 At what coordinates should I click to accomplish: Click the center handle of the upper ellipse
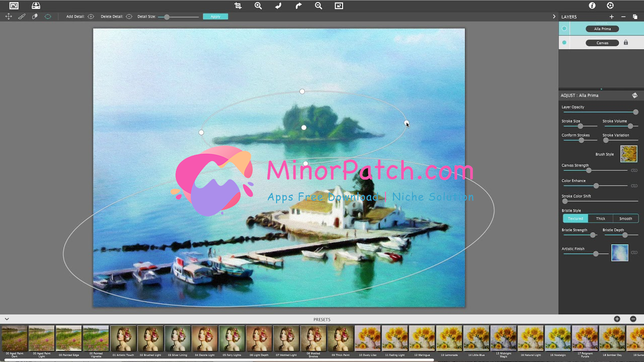coord(304,128)
